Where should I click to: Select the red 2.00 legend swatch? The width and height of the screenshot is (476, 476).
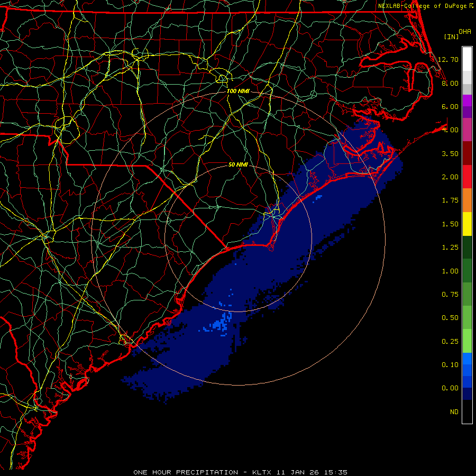click(x=467, y=177)
